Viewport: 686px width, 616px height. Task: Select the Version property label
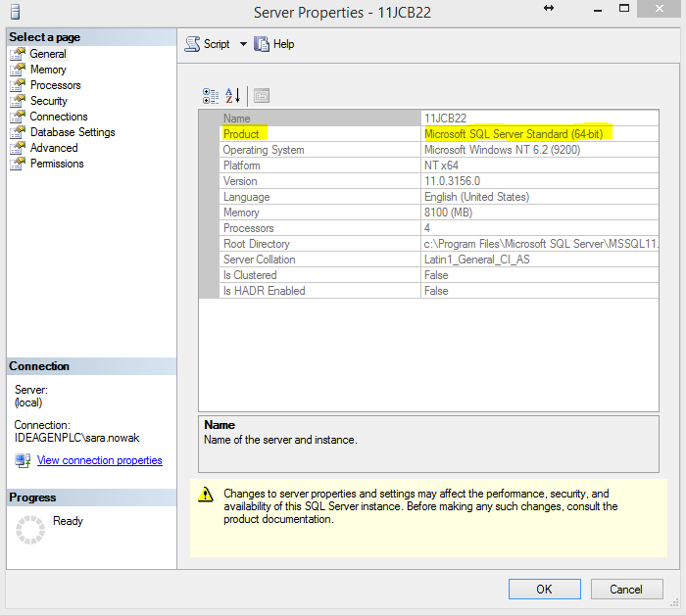click(x=240, y=181)
